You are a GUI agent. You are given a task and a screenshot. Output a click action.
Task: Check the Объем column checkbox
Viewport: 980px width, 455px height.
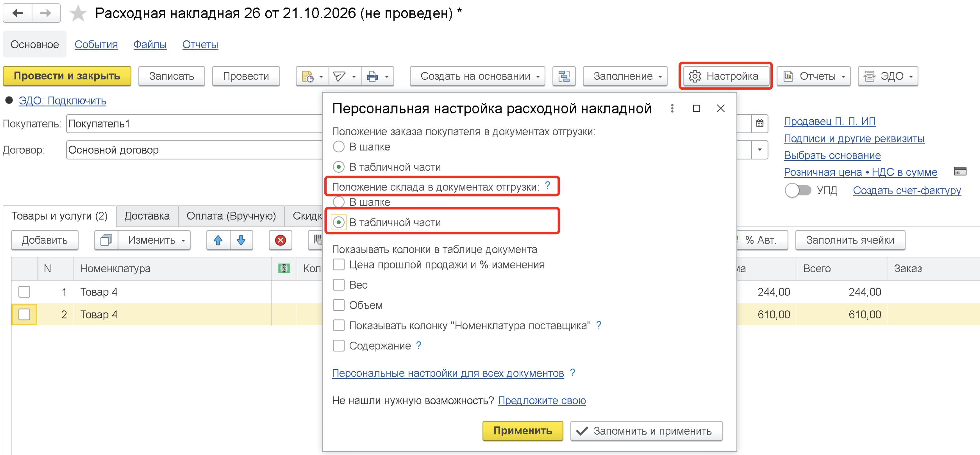338,305
